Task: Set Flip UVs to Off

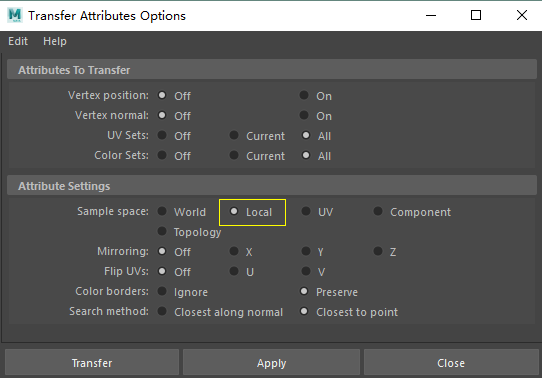Action: point(162,271)
